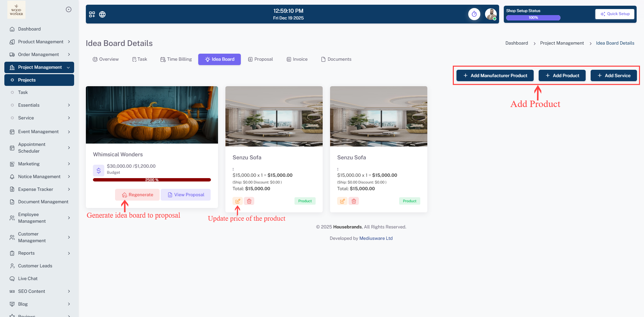Open the timer icon in top bar
The image size is (644, 317).
(474, 14)
